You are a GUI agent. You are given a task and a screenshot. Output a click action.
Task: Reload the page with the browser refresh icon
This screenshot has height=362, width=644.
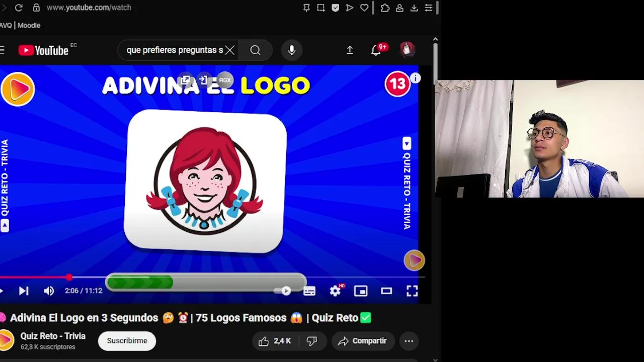[19, 8]
